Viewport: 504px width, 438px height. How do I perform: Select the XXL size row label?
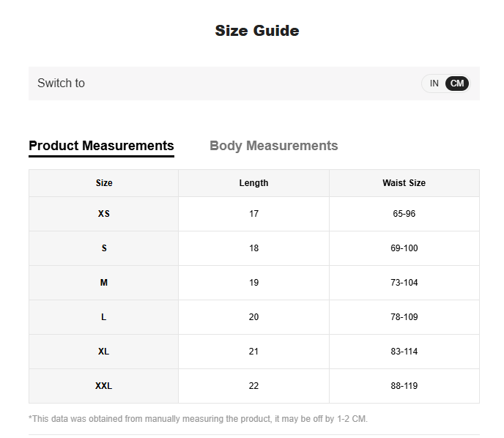(104, 386)
